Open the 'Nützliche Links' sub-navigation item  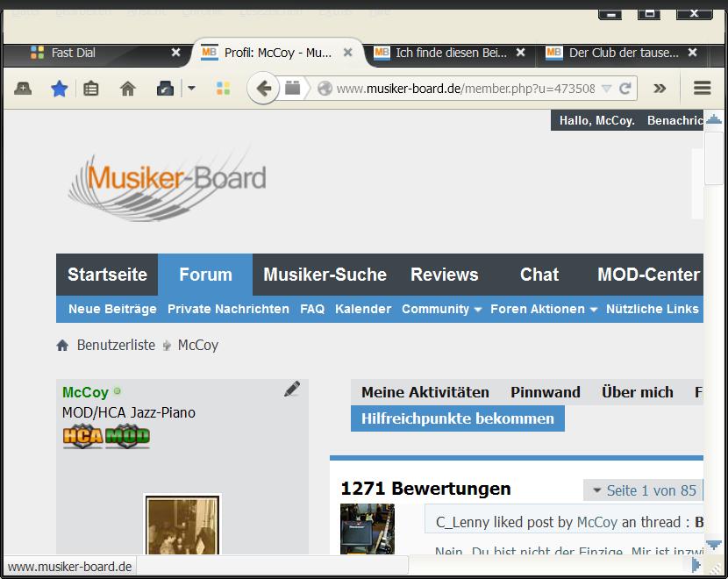[x=653, y=309]
